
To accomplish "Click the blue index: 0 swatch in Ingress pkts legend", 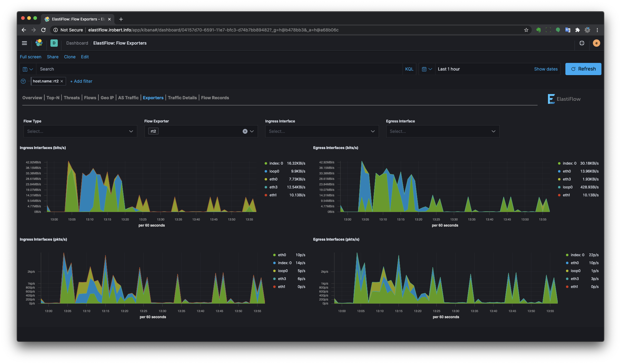I will point(274,263).
